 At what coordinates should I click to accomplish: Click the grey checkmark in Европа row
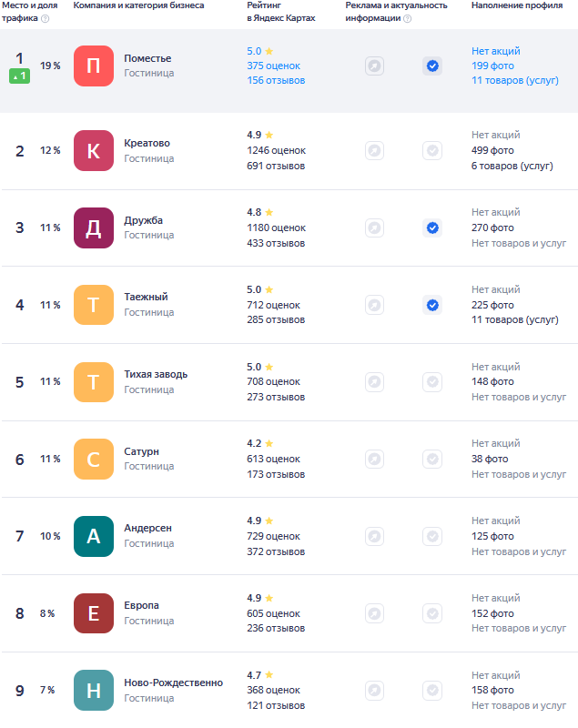(x=432, y=613)
